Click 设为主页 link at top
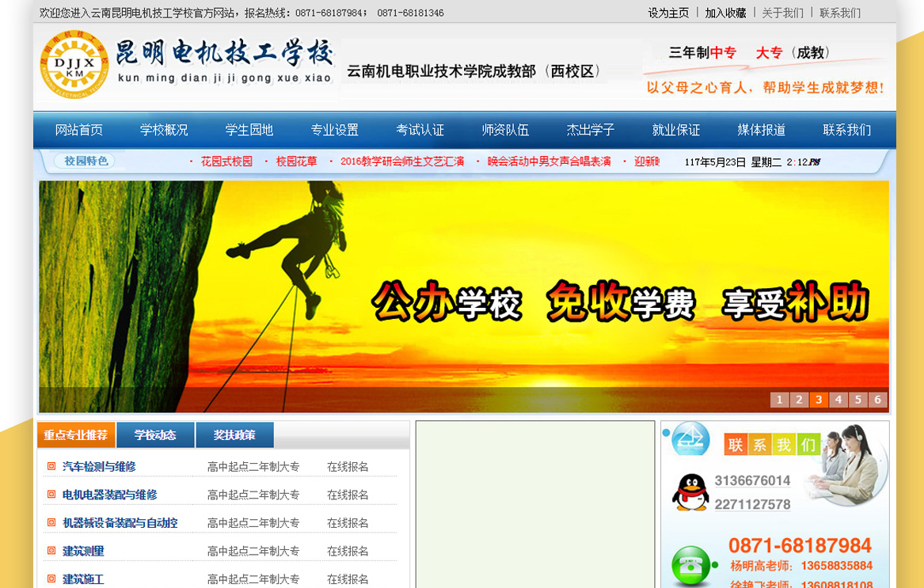The height and width of the screenshot is (588, 924). tap(668, 13)
